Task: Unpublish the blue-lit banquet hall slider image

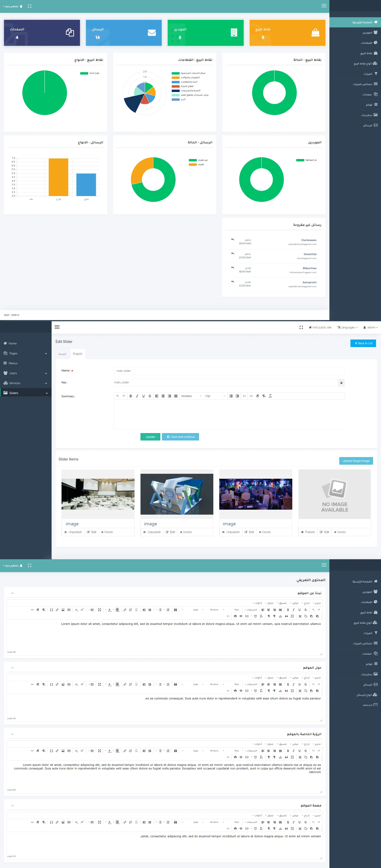Action: 231,532
